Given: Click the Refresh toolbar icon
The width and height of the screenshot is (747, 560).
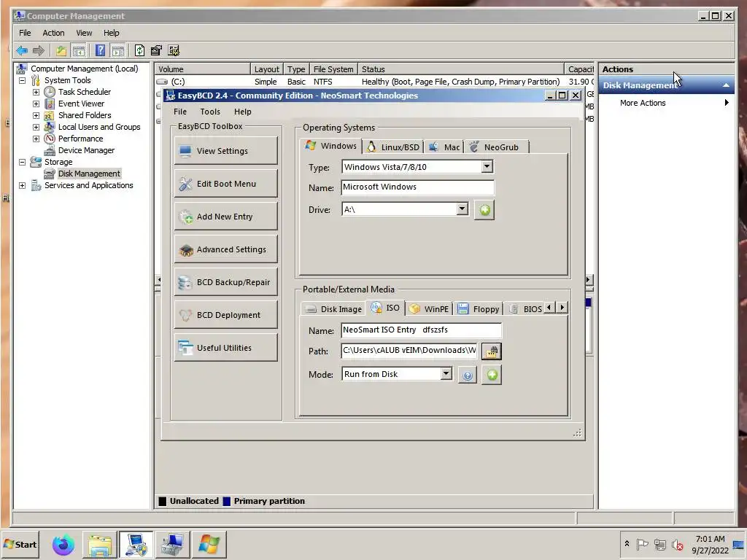Looking at the screenshot, I should coord(139,50).
